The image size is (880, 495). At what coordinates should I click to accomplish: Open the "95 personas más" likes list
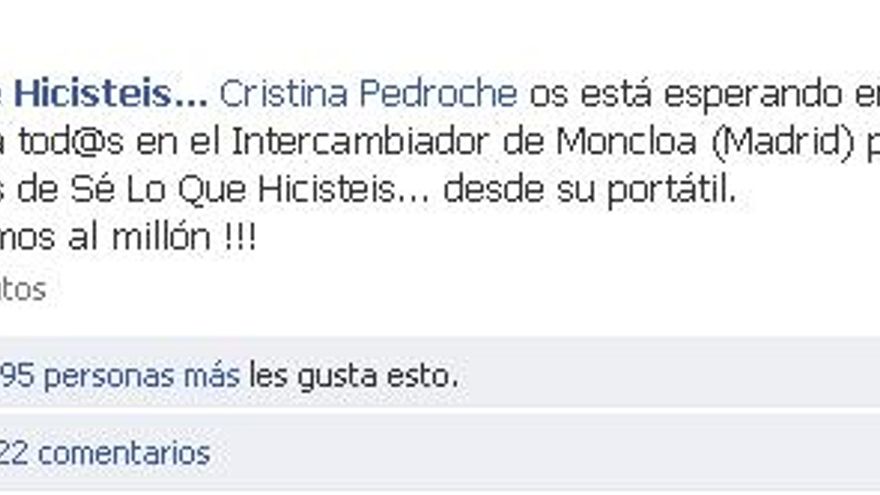120,375
